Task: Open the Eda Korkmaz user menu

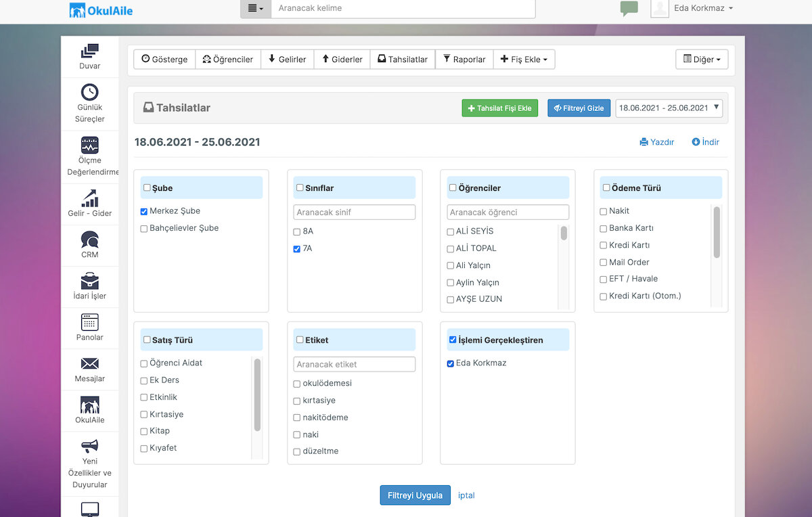Action: [x=704, y=8]
